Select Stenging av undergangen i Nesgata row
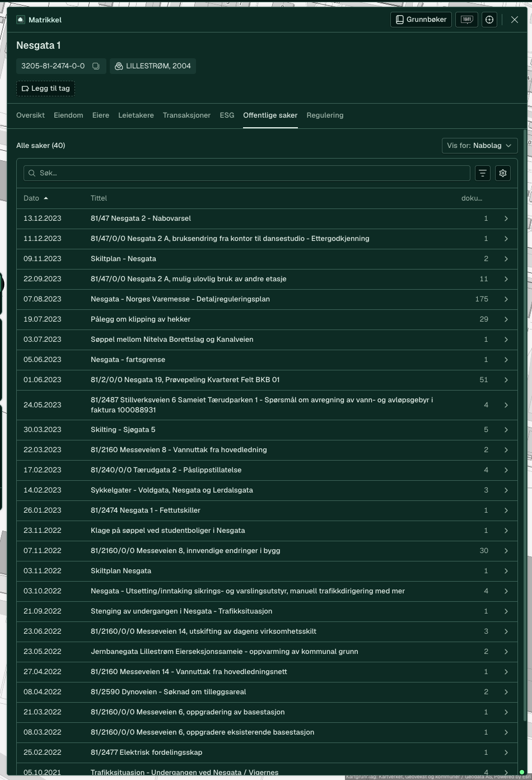The width and height of the screenshot is (532, 780). (267, 611)
